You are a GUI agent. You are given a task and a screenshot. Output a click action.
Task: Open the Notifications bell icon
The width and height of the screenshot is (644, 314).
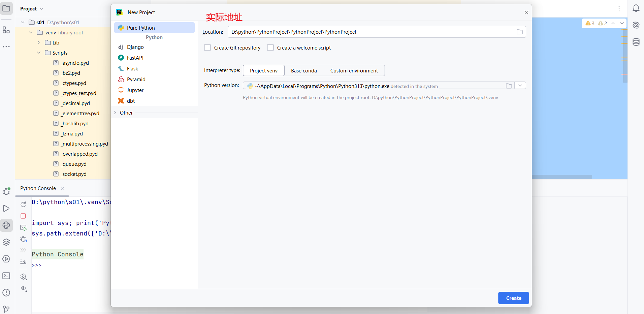click(x=636, y=8)
